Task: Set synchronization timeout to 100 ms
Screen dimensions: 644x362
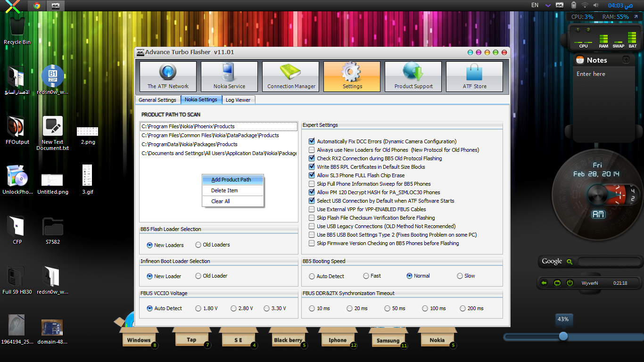Action: 425,308
